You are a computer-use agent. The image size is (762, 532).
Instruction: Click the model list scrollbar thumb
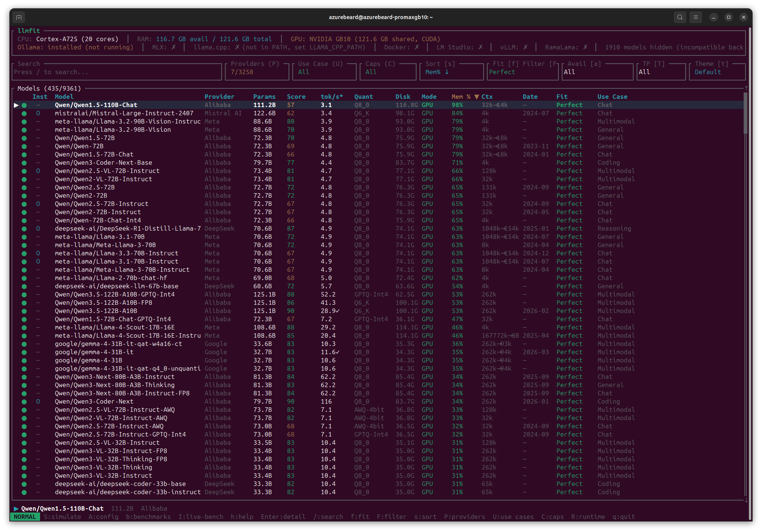tap(746, 112)
